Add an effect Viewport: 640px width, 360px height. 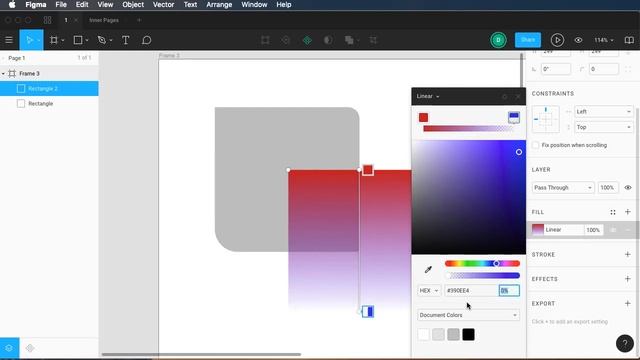click(628, 279)
